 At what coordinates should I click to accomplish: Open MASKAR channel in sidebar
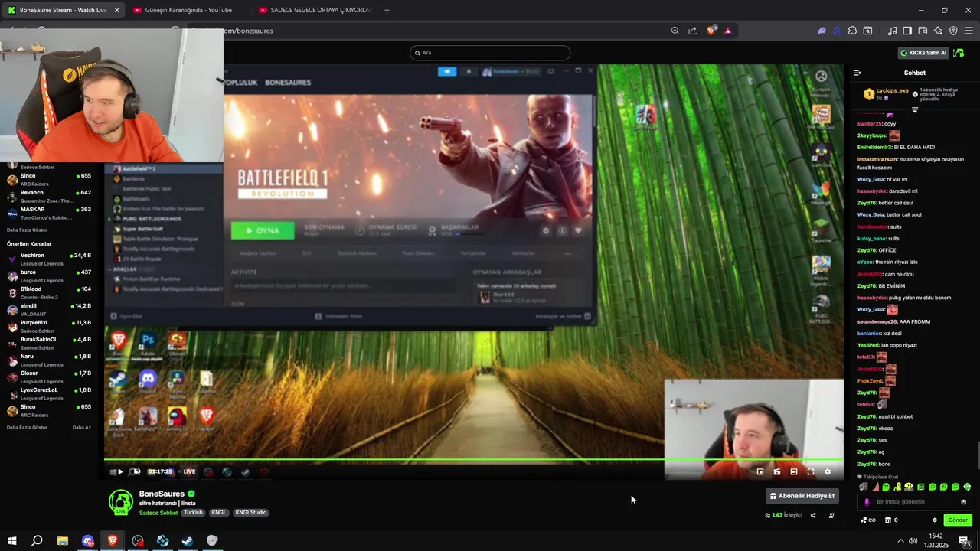[50, 214]
